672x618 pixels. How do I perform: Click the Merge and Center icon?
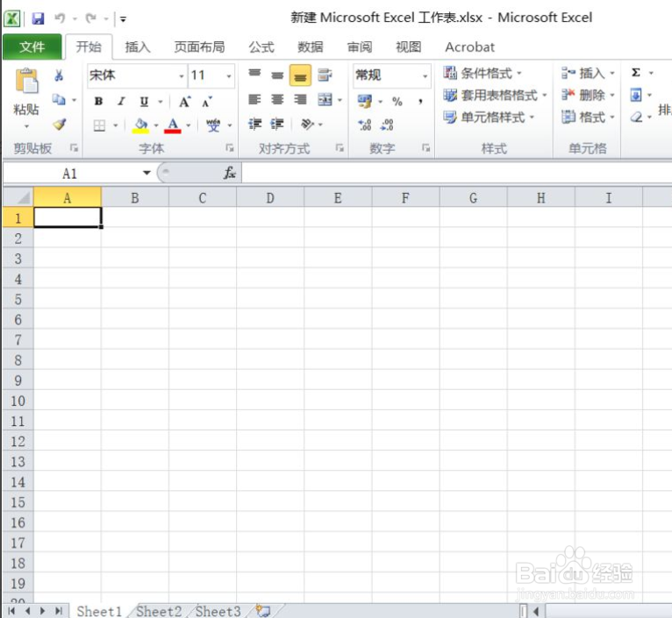[325, 100]
